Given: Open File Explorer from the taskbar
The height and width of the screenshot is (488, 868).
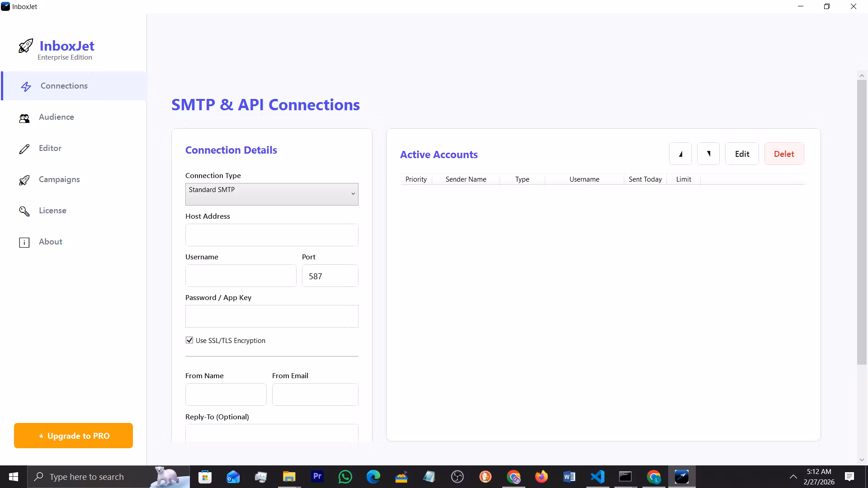Looking at the screenshot, I should tap(289, 477).
